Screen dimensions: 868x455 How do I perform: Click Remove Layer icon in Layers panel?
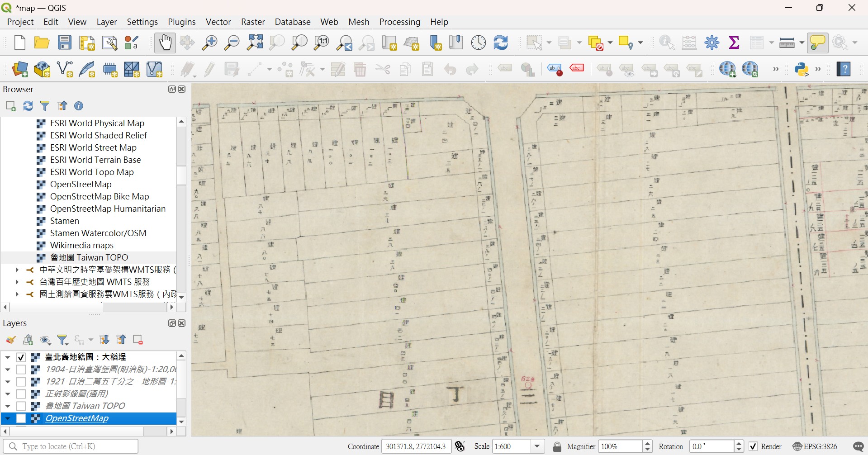point(138,340)
